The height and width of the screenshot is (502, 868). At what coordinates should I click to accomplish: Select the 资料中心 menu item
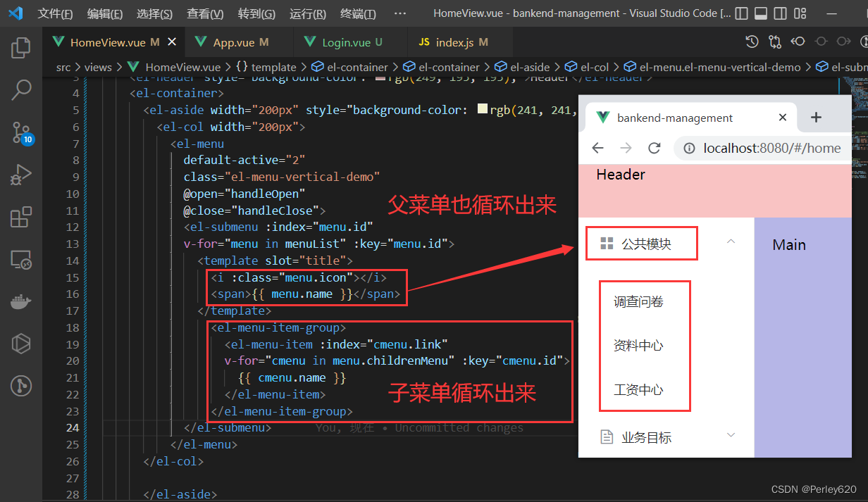pos(639,346)
